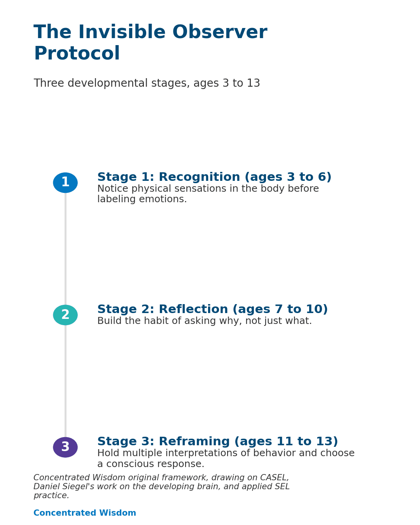420x525 pixels.
Task: Select the Stage 2: Reflection heading
Action: (213, 310)
